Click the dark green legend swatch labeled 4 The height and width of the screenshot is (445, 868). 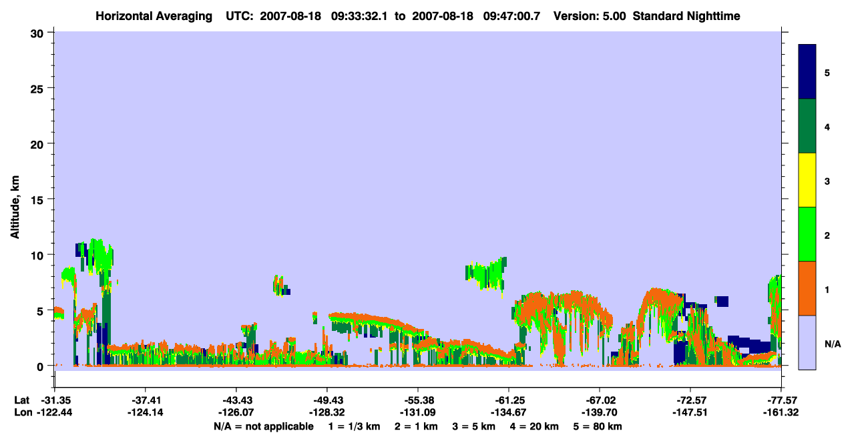[807, 126]
